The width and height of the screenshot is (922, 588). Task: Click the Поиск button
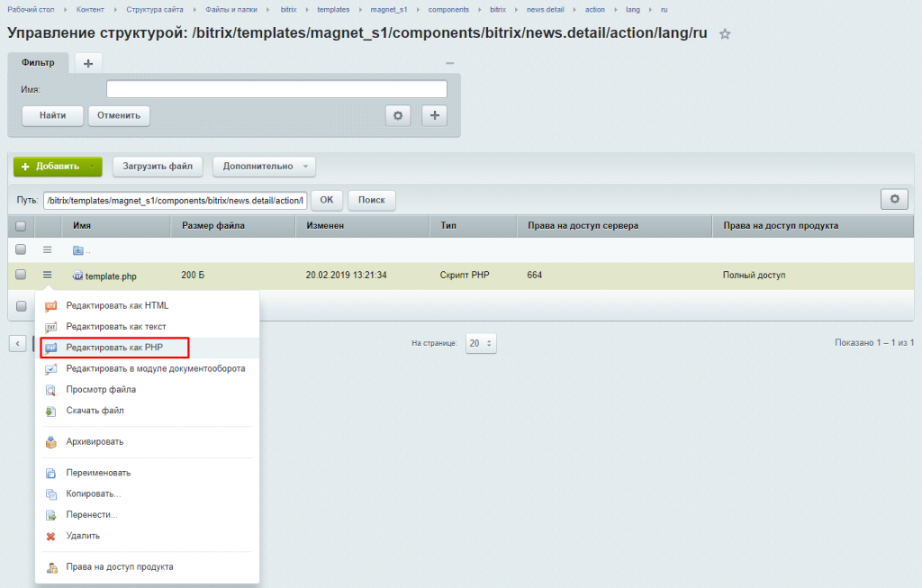point(372,200)
